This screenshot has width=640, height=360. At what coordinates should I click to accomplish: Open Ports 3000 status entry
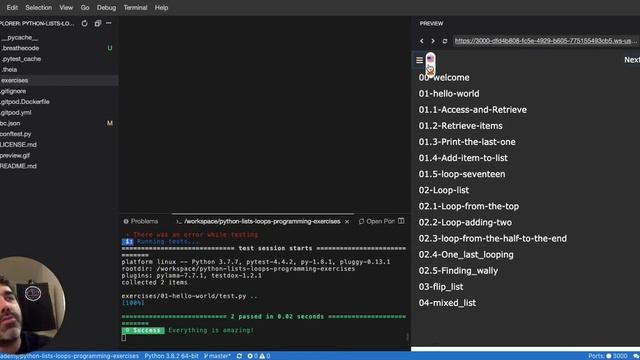(608, 356)
